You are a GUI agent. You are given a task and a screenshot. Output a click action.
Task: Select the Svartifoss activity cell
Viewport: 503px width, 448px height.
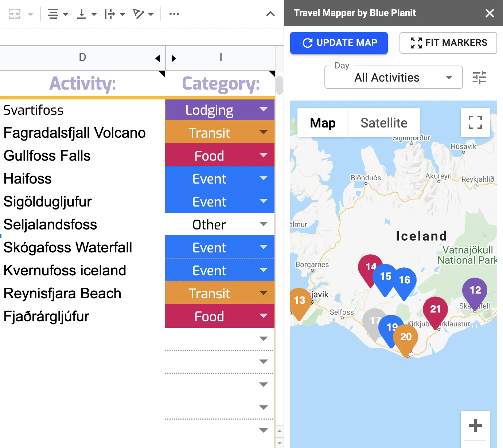[x=82, y=110]
